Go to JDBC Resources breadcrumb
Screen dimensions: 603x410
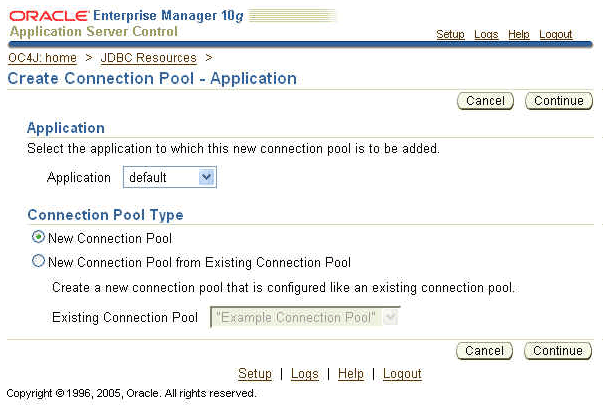click(148, 58)
